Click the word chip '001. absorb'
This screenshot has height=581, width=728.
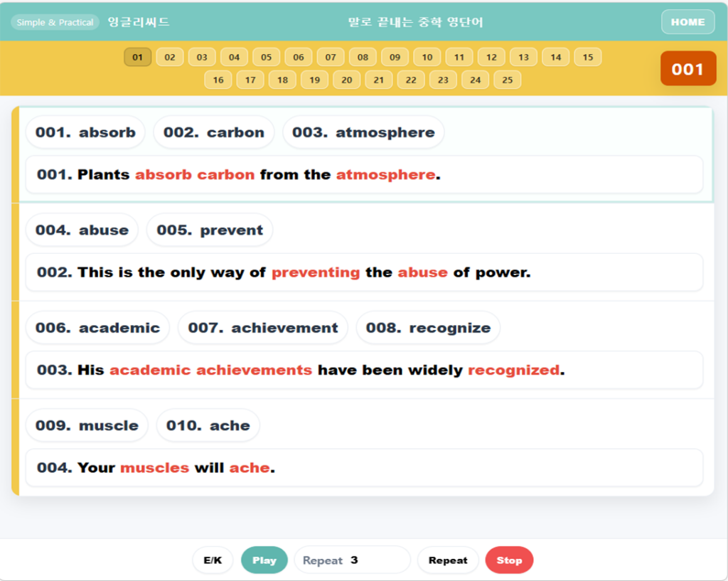point(85,132)
